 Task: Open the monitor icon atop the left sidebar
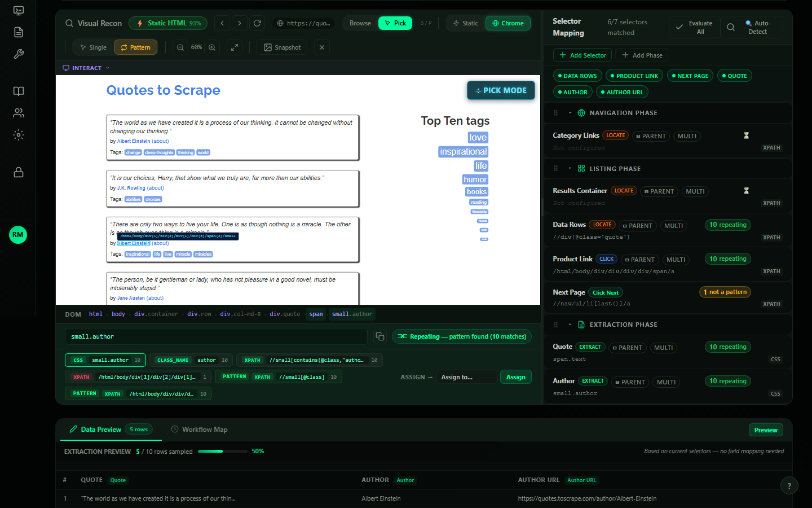pyautogui.click(x=19, y=11)
